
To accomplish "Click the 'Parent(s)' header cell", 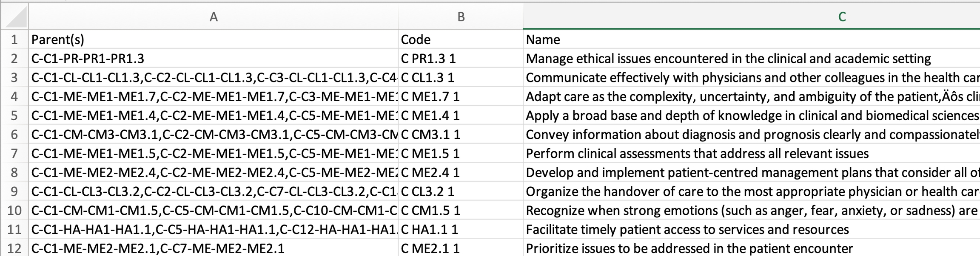I will point(213,39).
